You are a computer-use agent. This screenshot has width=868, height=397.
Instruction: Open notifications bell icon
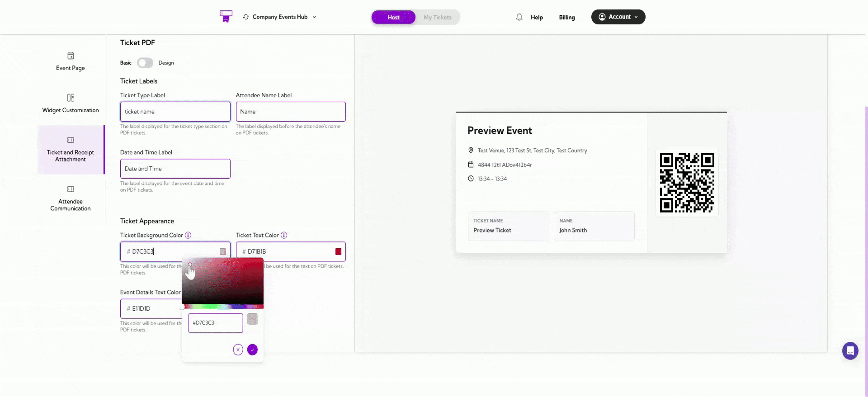pos(519,17)
